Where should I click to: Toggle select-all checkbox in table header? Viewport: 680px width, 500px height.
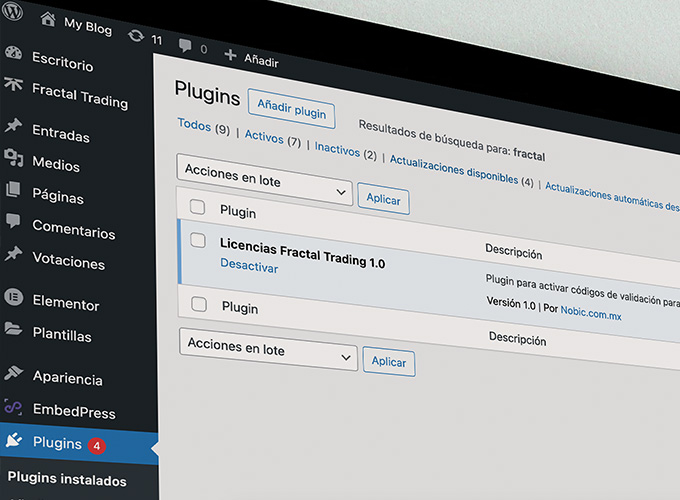(x=197, y=207)
